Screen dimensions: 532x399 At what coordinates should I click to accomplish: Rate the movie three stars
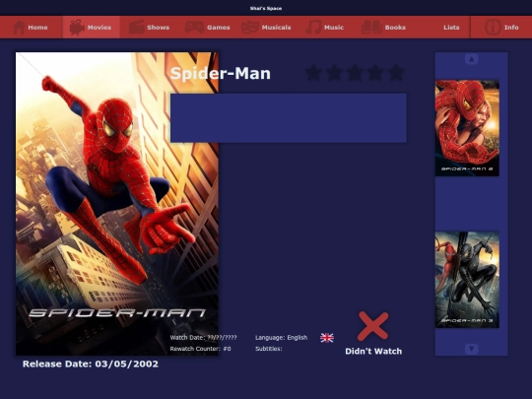[355, 73]
